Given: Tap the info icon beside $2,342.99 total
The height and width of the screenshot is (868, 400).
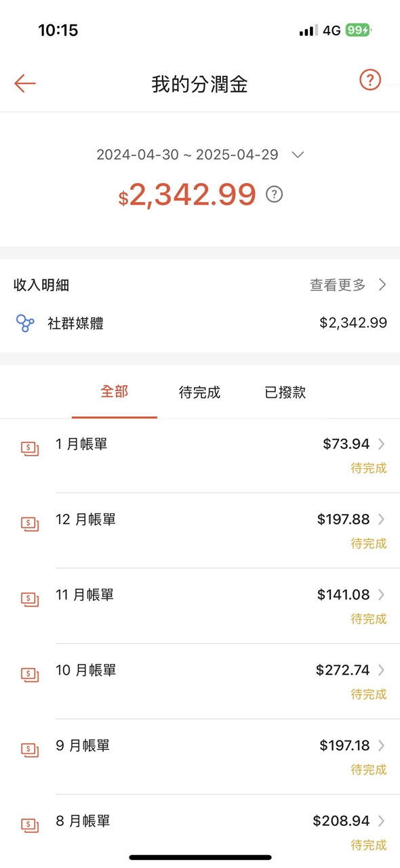Looking at the screenshot, I should (x=274, y=195).
